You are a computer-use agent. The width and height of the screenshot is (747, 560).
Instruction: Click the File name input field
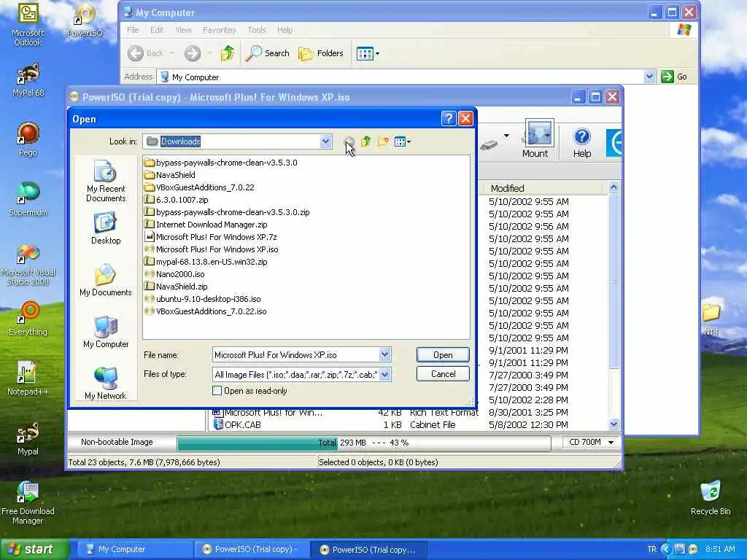pyautogui.click(x=296, y=355)
